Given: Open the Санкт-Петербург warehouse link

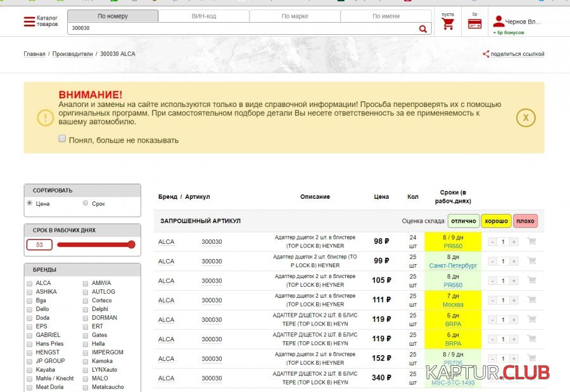Looking at the screenshot, I should 453,265.
